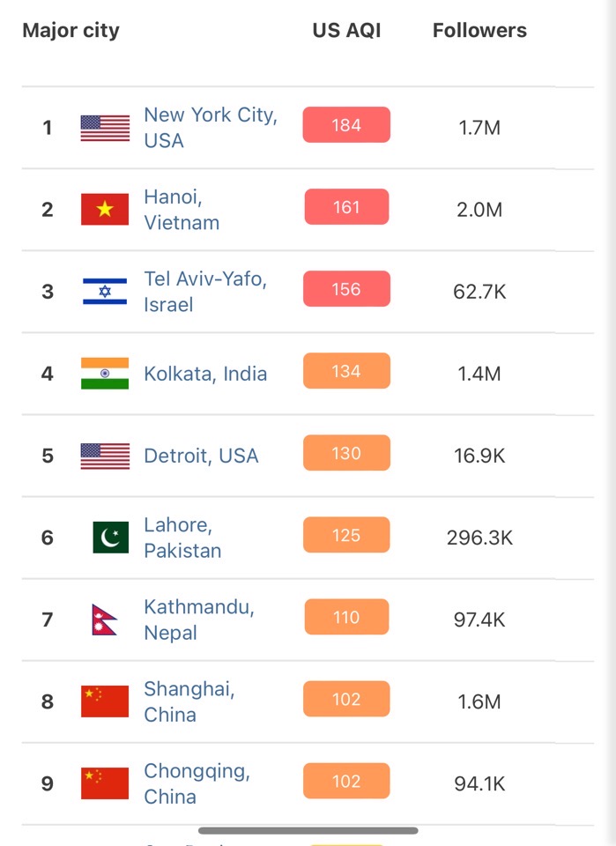Click the Vietnam flag icon
This screenshot has width=616, height=846.
(105, 210)
